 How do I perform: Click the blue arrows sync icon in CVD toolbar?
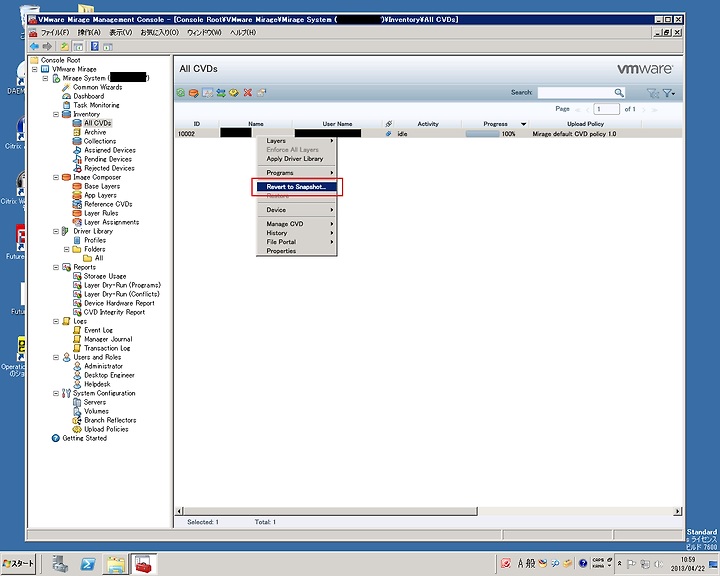(x=221, y=93)
